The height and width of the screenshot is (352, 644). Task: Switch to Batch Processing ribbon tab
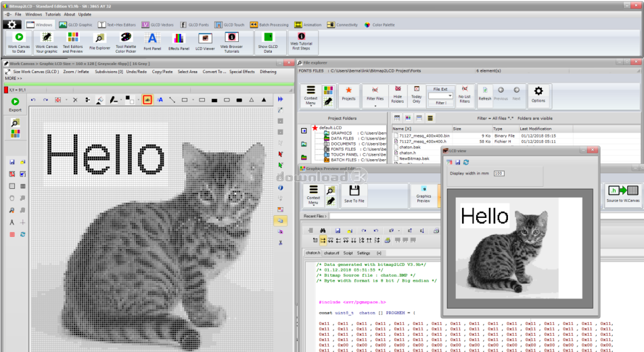[x=269, y=24]
